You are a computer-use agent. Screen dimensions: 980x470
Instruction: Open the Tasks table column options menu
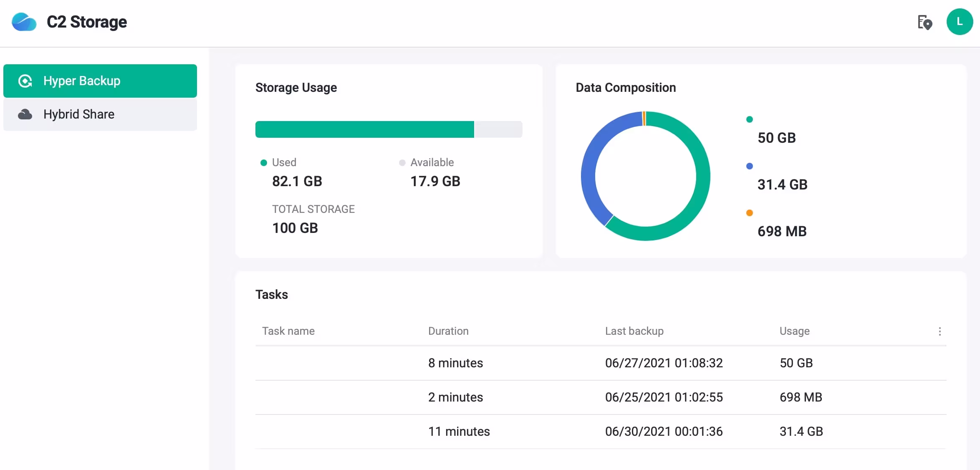(940, 331)
